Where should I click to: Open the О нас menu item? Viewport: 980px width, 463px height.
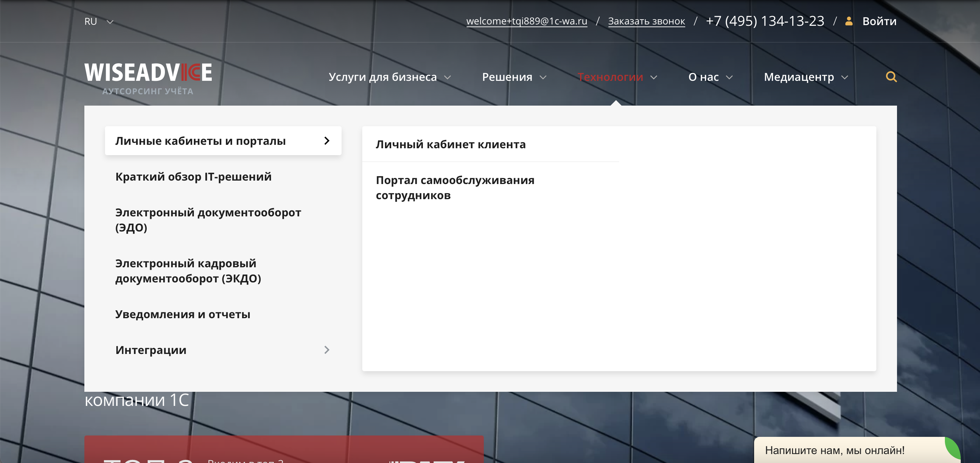[x=703, y=77]
